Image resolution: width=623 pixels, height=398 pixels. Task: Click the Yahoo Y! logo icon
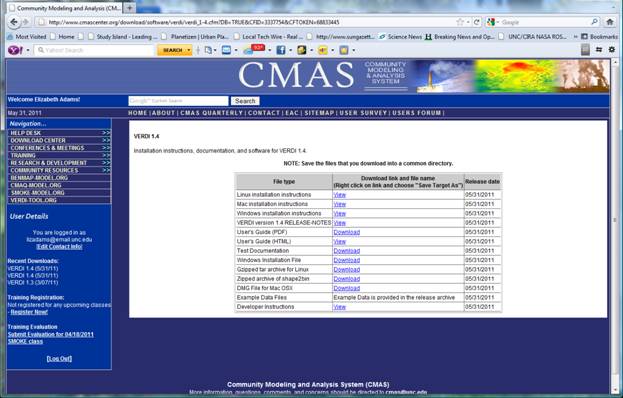pyautogui.click(x=15, y=50)
